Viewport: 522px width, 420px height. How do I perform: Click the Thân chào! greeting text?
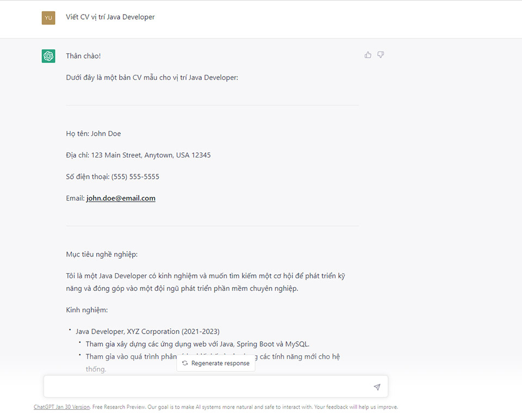click(83, 56)
